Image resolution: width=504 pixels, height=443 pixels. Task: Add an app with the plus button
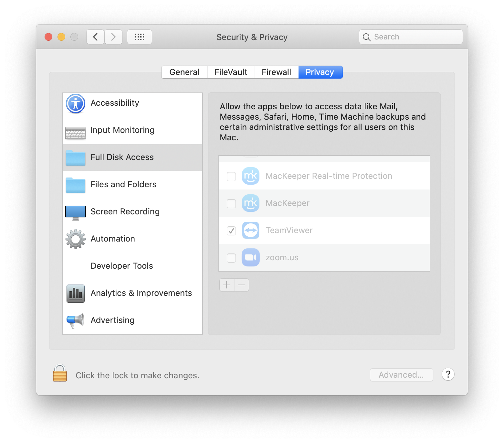pos(227,285)
